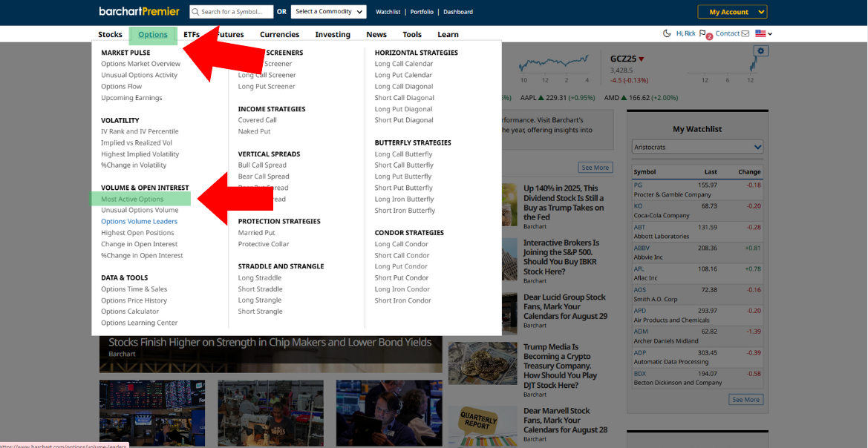
Task: Click the Hi, Rick profile link
Action: [x=686, y=33]
